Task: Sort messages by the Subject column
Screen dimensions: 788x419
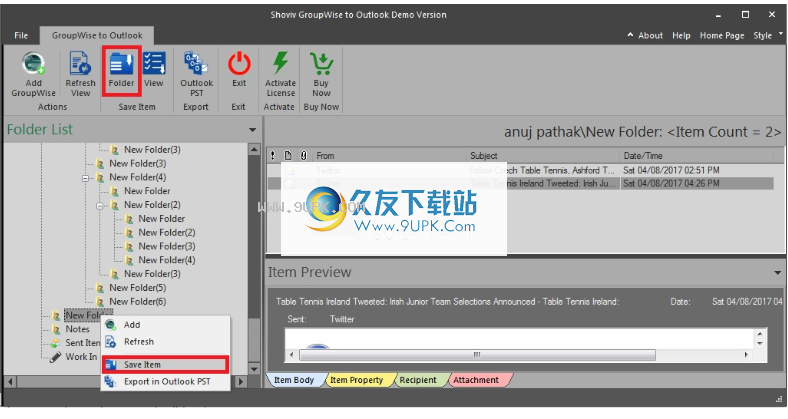Action: coord(543,156)
